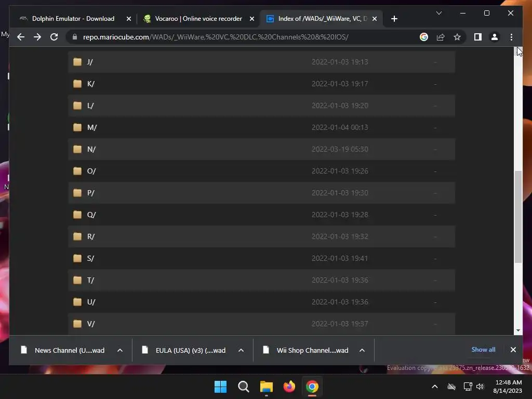
Task: Go back to the previous page
Action: click(x=21, y=37)
